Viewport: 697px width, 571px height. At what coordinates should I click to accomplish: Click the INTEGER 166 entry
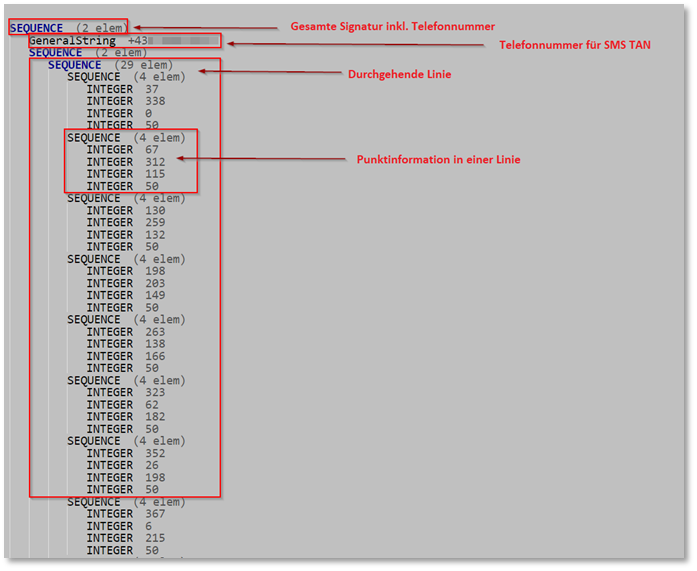pyautogui.click(x=125, y=356)
